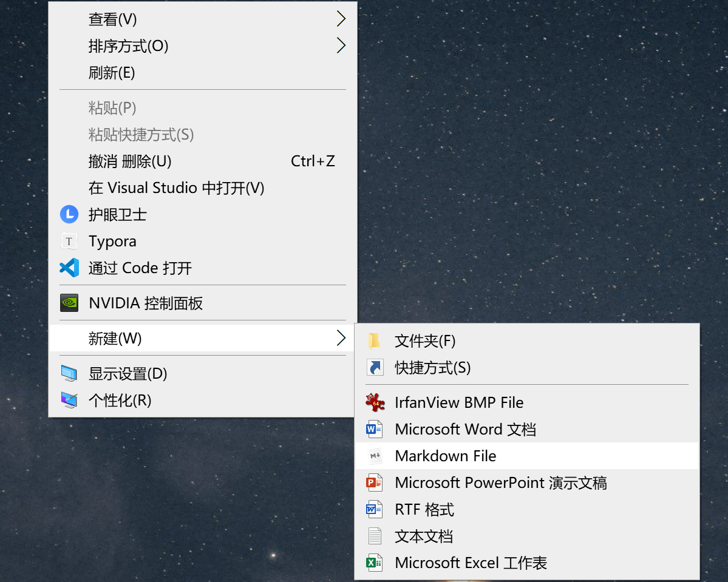Click the 快捷方式 shortcut arrow icon
The image size is (728, 582).
point(374,367)
